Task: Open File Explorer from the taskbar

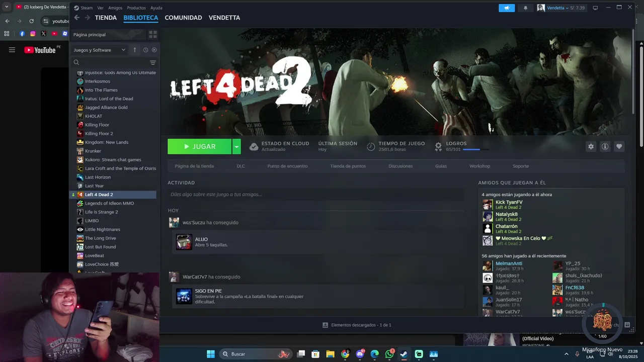Action: coord(331,354)
